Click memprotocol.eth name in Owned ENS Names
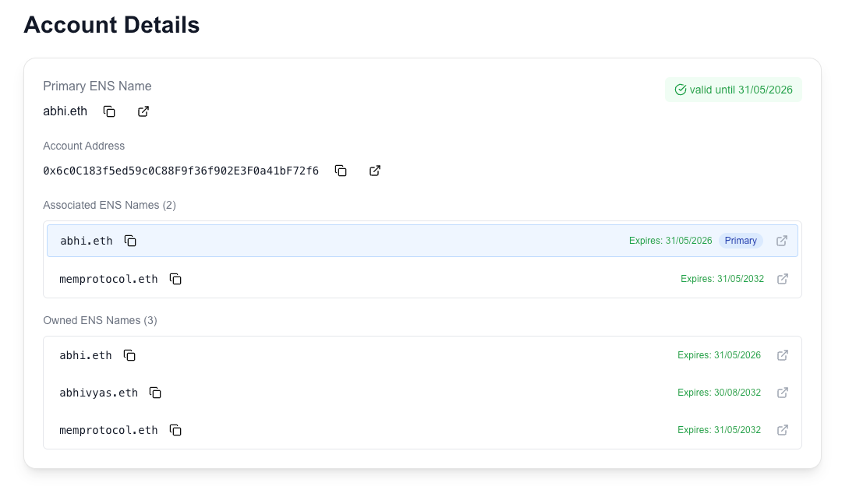The height and width of the screenshot is (504, 863). tap(108, 430)
